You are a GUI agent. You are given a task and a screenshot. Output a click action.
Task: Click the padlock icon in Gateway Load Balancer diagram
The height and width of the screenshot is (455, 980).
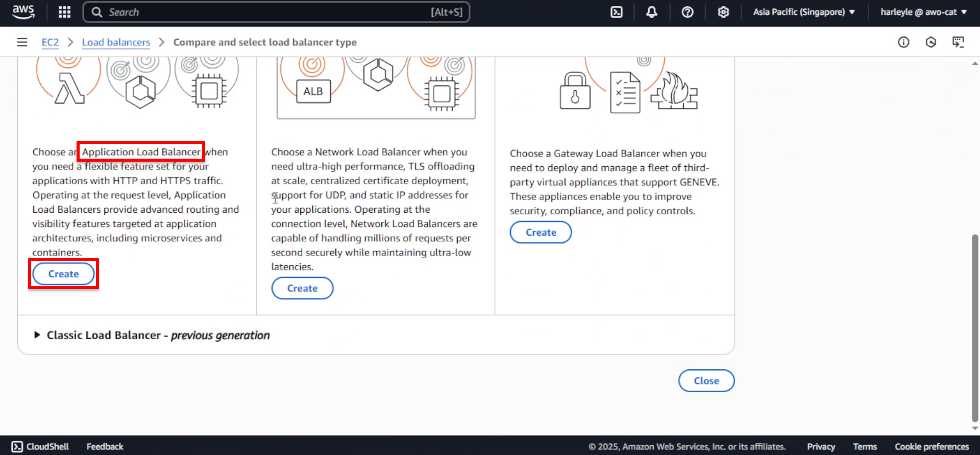pyautogui.click(x=575, y=90)
